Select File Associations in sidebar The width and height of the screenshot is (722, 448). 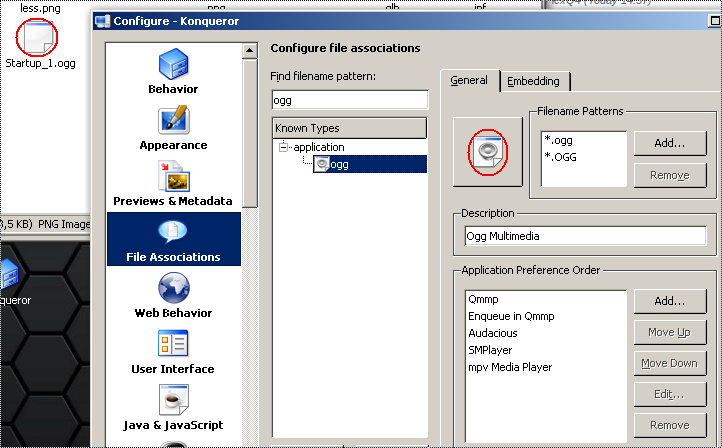173,240
